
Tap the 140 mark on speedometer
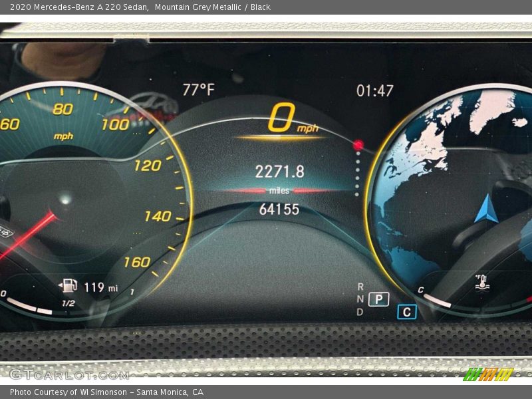coord(158,216)
